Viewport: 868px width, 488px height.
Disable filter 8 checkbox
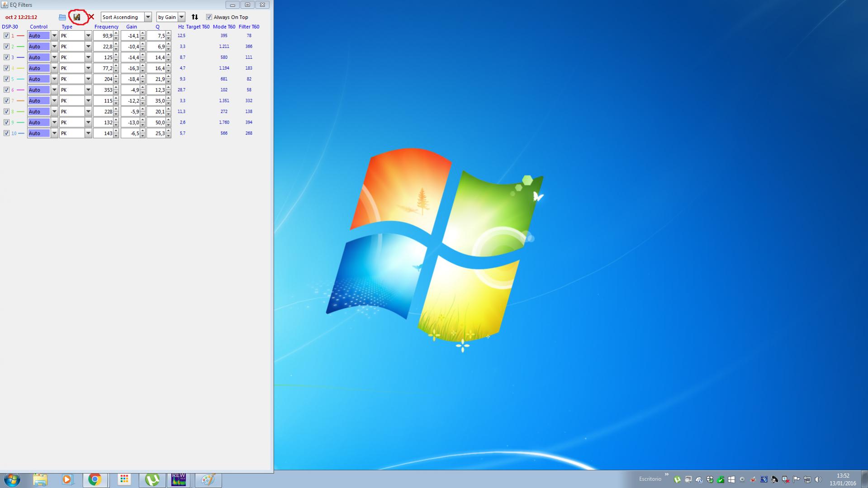coord(6,112)
